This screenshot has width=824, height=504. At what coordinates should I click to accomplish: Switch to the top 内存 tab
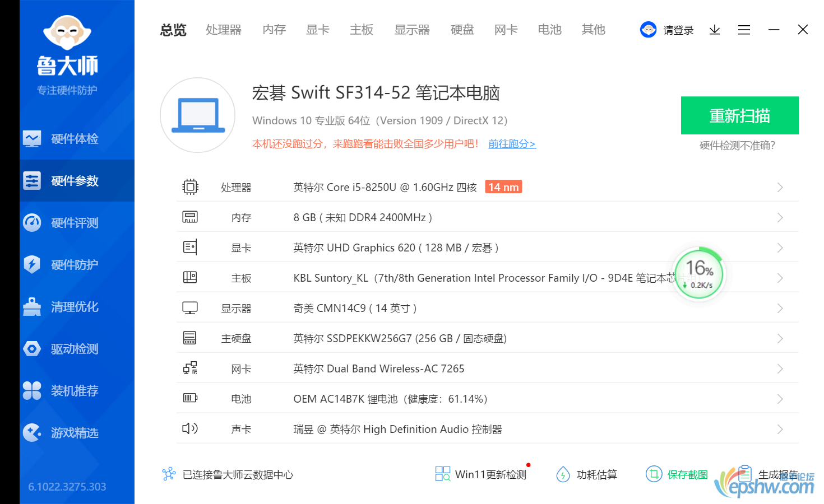(274, 30)
